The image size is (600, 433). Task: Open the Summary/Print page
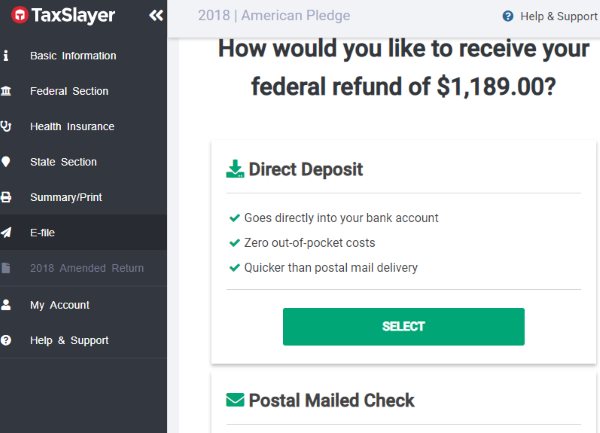point(66,198)
